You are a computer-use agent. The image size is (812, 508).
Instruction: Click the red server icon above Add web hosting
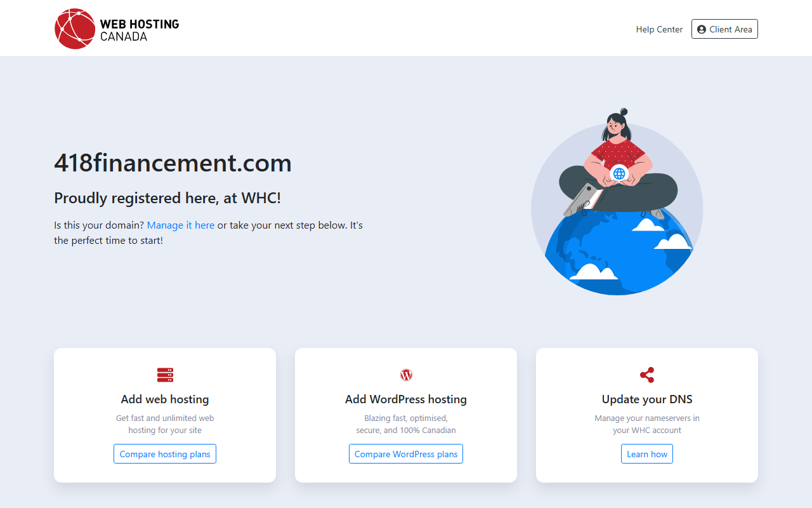tap(165, 375)
